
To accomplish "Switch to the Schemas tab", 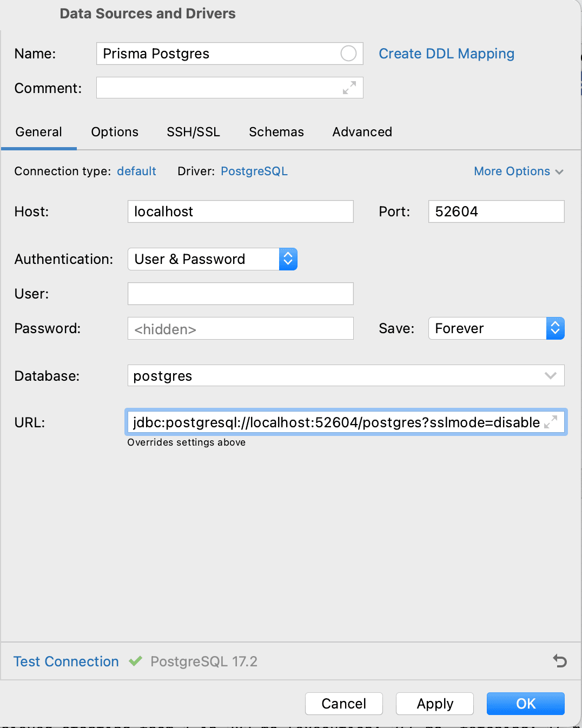I will [276, 131].
